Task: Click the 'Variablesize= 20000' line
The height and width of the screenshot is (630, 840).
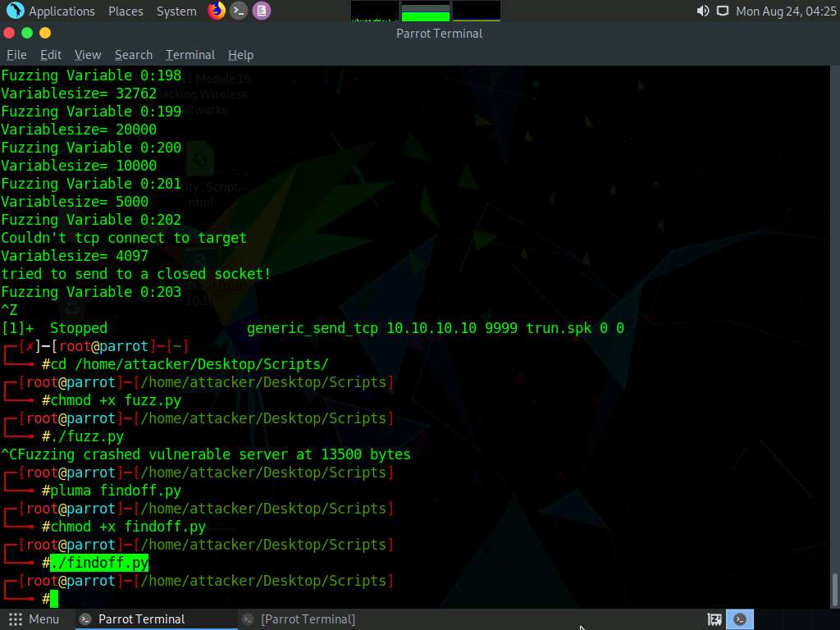Action: pos(79,130)
